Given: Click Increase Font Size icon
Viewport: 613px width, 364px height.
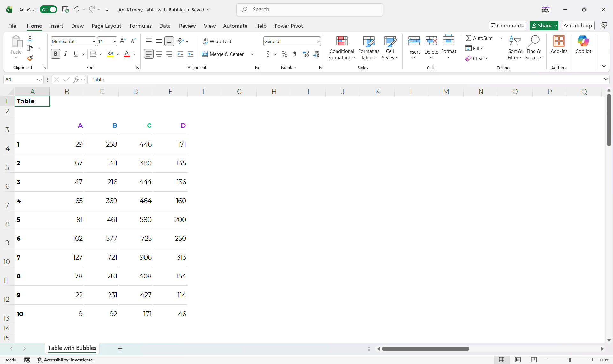Looking at the screenshot, I should click(x=123, y=41).
